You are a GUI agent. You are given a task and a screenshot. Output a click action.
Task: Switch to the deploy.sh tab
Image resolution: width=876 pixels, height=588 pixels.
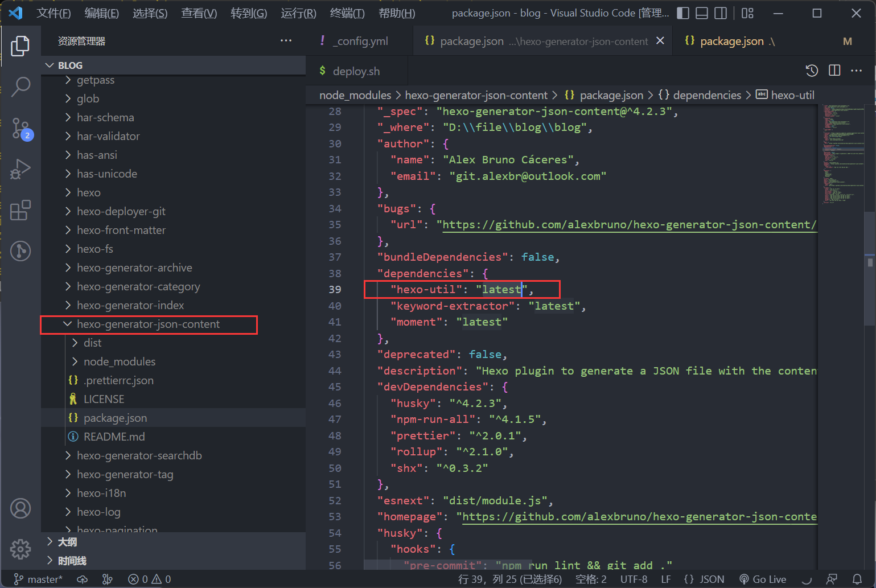[x=356, y=71]
